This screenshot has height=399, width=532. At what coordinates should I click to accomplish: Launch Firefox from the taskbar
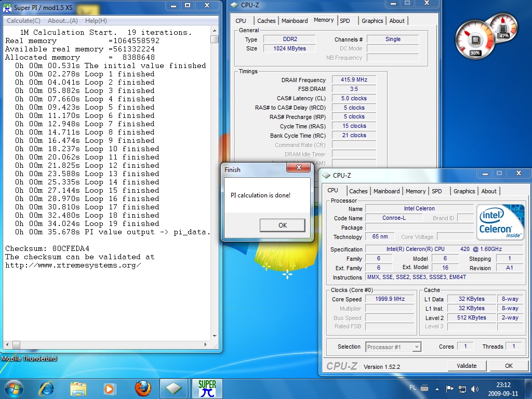coord(142,388)
